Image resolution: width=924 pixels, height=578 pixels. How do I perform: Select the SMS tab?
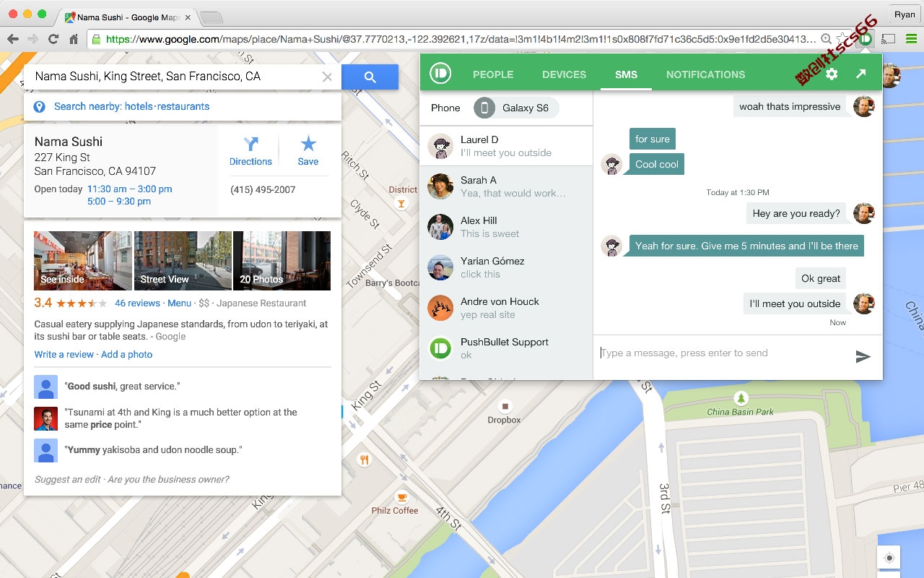[x=626, y=74]
